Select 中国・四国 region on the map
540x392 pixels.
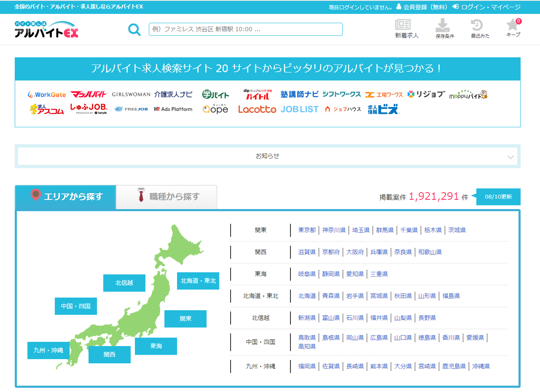pos(76,306)
